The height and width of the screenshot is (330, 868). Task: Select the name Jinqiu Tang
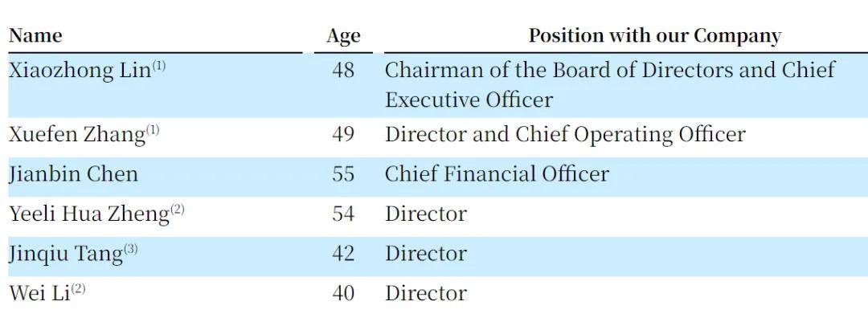(x=66, y=255)
